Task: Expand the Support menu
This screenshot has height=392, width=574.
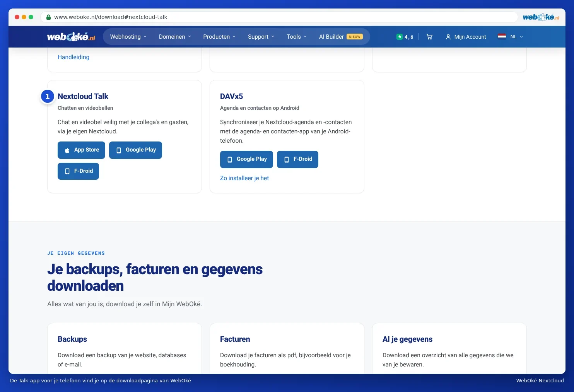Action: 261,37
